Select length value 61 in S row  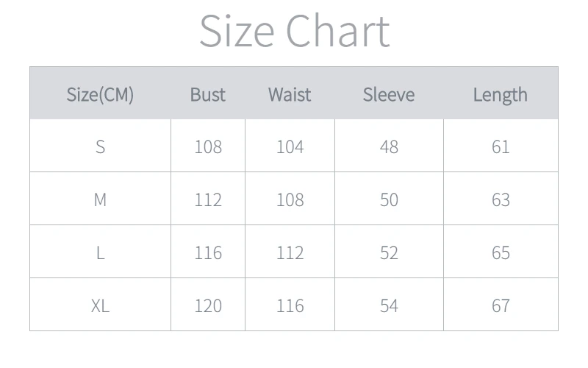(x=501, y=146)
